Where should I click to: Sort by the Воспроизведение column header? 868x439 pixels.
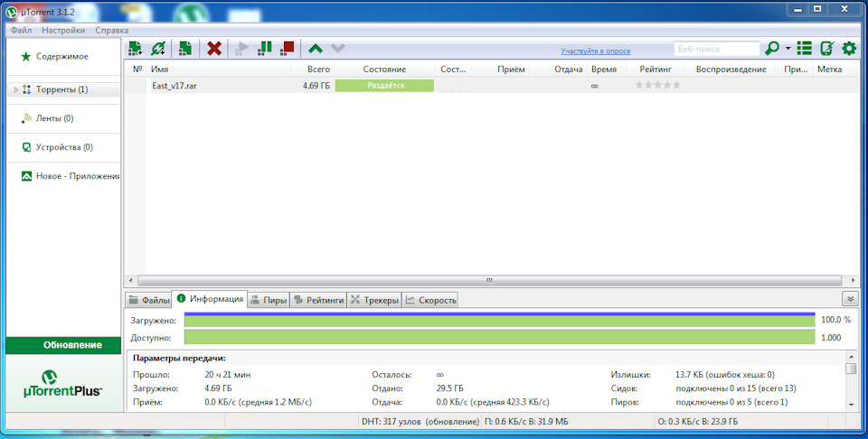point(731,70)
